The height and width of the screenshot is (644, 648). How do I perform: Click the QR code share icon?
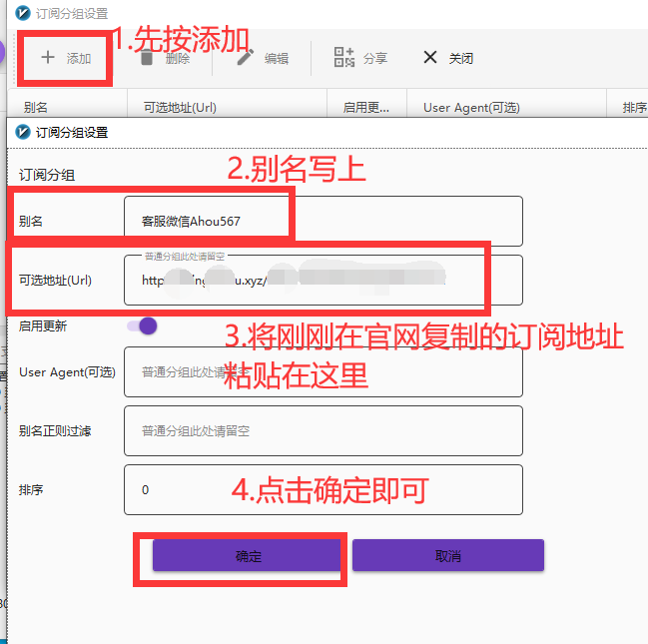point(344,57)
